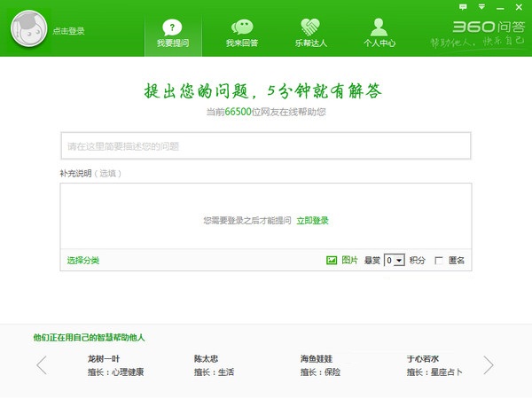This screenshot has width=532, height=399.
Task: Open the 乐帮达人 tab
Action: pos(311,34)
